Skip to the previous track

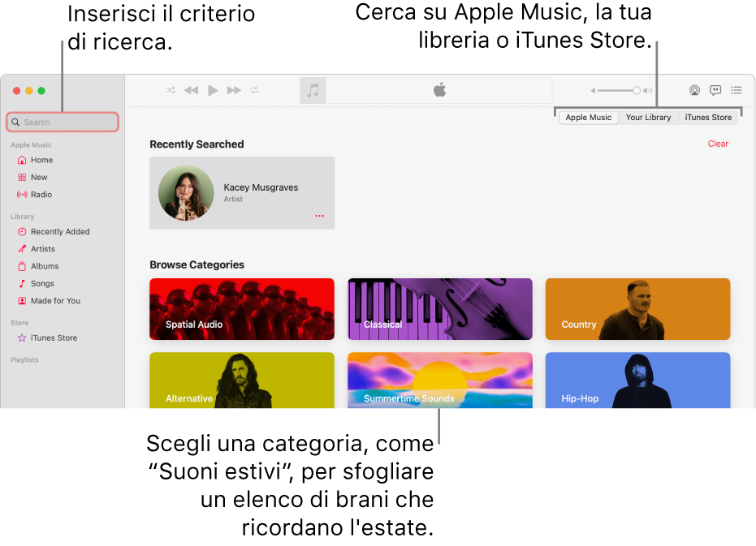point(192,90)
